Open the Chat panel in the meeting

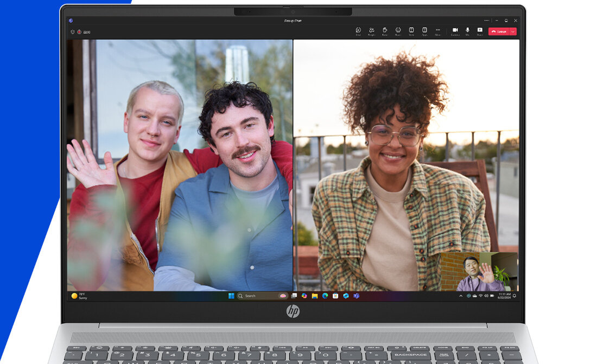[358, 30]
